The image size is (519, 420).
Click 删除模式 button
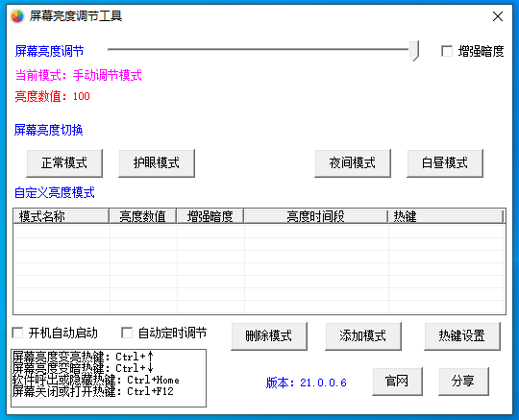click(x=269, y=336)
